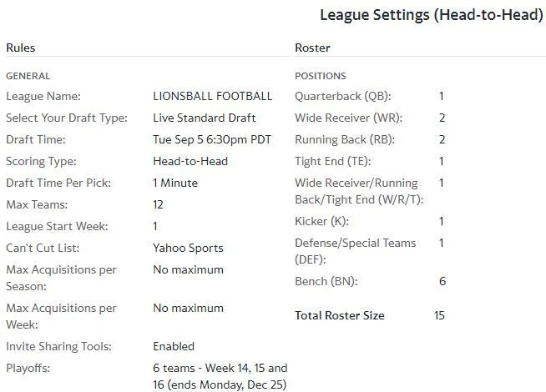The height and width of the screenshot is (392, 546).
Task: Click the LIONSBALL FOOTBALL league name value
Action: point(212,96)
